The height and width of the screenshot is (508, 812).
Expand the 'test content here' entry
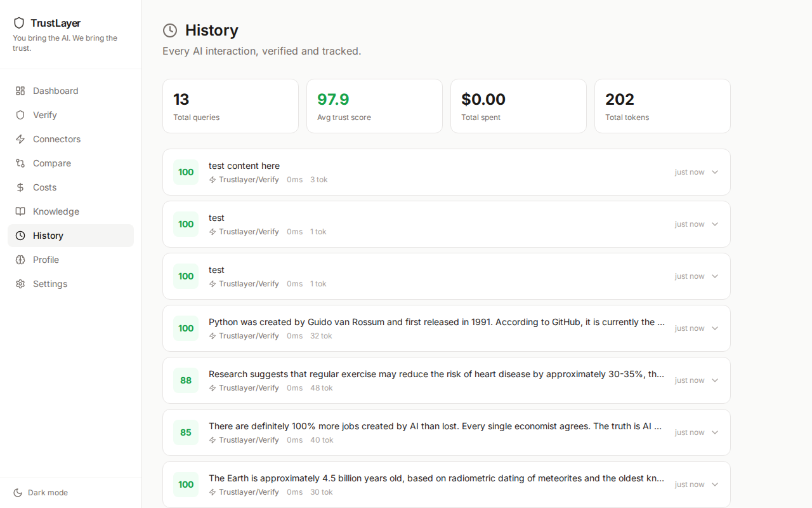click(714, 172)
